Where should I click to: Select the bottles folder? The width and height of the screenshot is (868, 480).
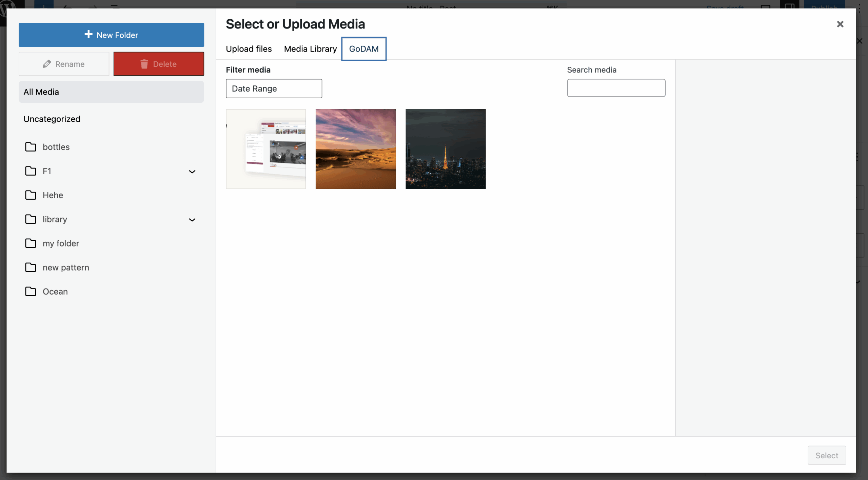click(56, 147)
